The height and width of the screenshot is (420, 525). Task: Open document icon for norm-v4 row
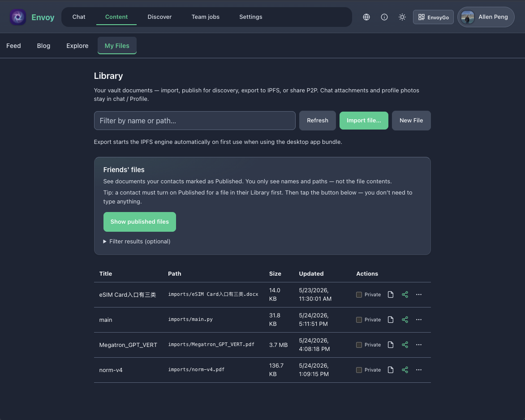point(391,370)
